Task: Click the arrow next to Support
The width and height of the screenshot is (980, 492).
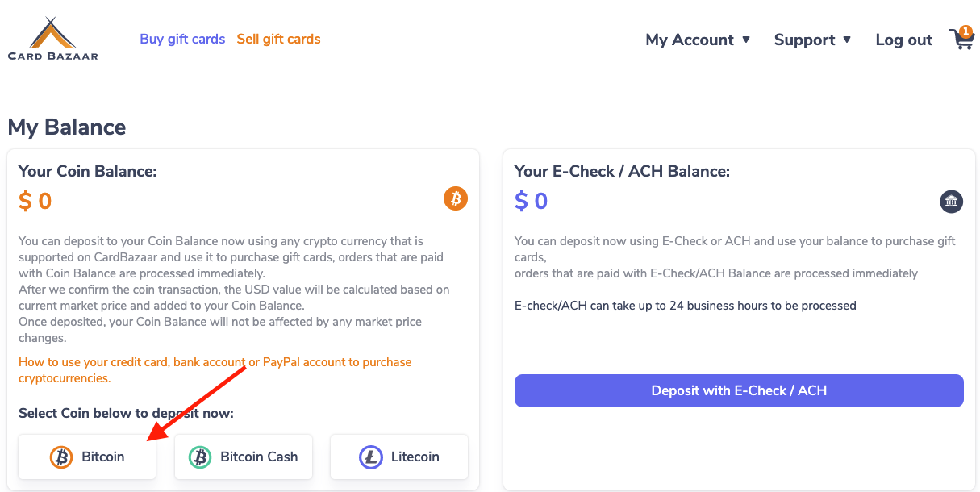Action: 847,40
